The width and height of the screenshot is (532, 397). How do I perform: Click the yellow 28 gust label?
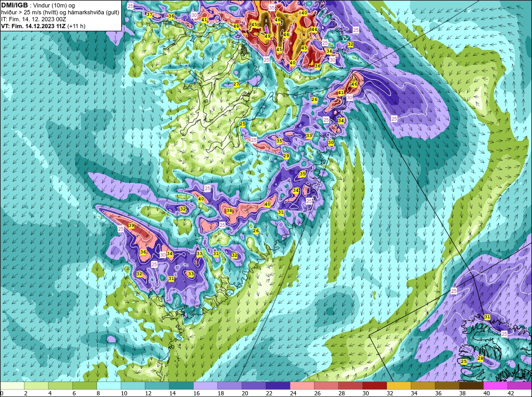coord(480,358)
